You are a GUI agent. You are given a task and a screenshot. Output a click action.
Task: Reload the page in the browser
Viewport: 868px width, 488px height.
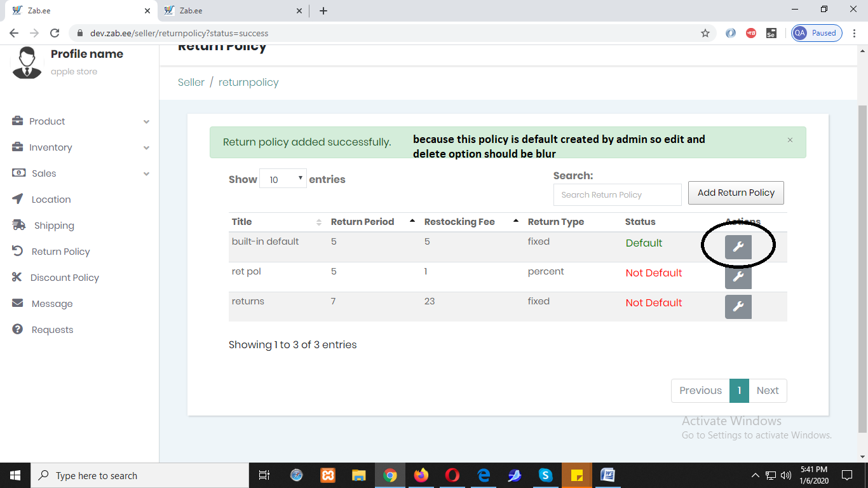(x=55, y=33)
